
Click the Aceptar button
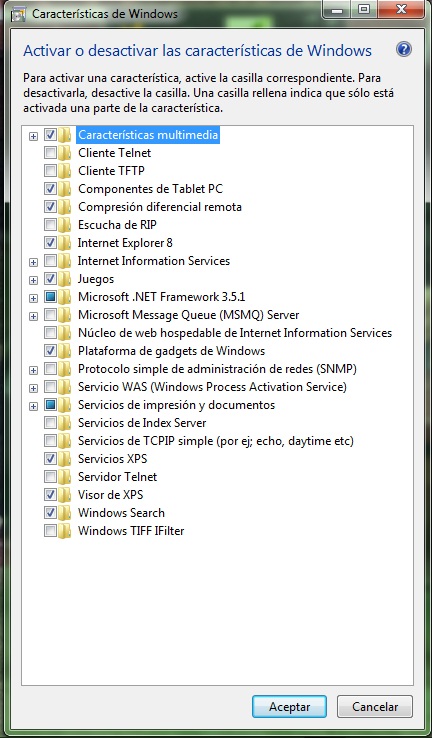coord(289,707)
